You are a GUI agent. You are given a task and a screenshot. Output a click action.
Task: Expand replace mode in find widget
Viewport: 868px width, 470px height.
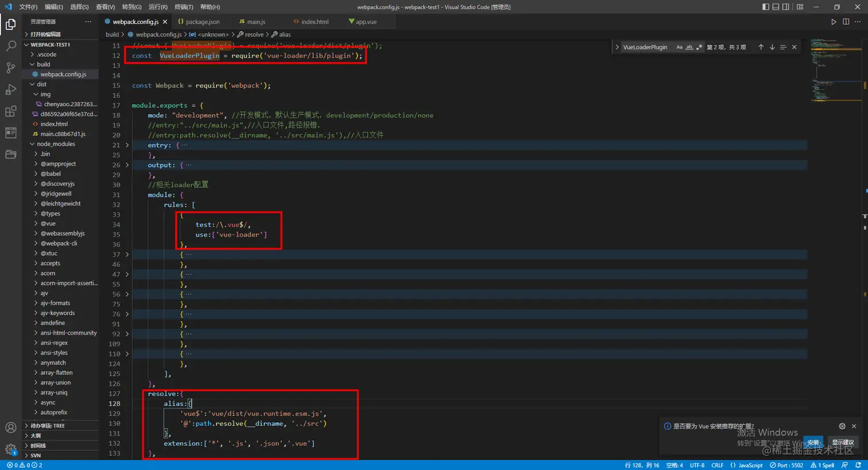(617, 47)
